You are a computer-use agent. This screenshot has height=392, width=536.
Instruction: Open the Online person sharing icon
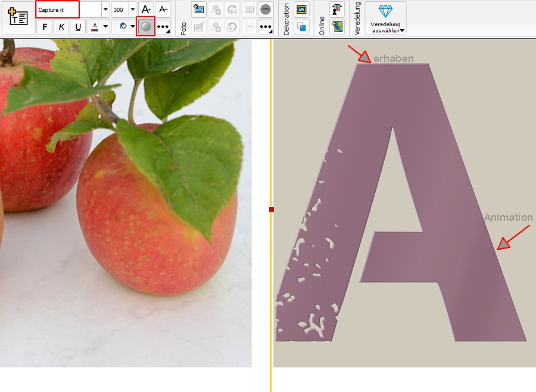point(337,10)
